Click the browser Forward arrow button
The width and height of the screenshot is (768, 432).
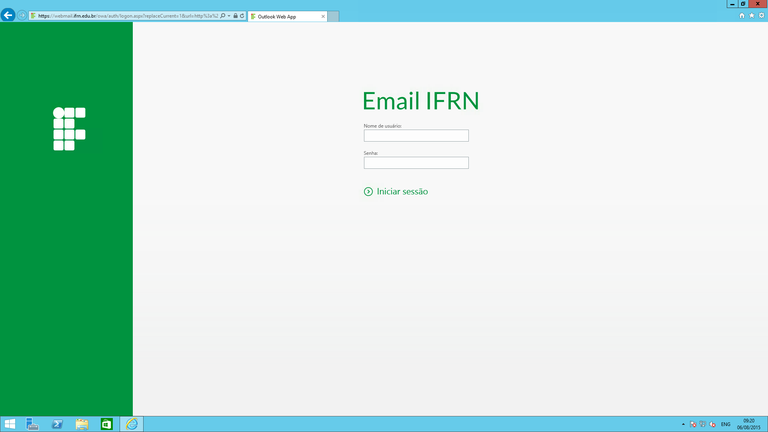point(22,16)
